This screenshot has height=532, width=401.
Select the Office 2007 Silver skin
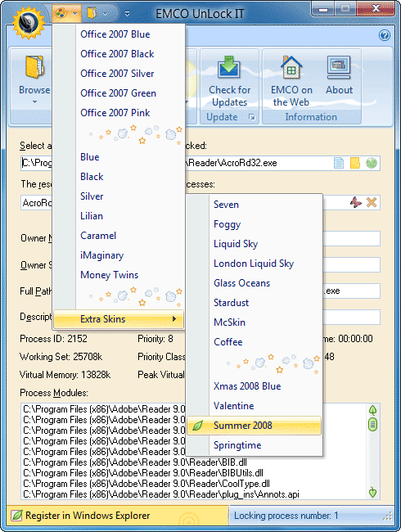coord(119,74)
